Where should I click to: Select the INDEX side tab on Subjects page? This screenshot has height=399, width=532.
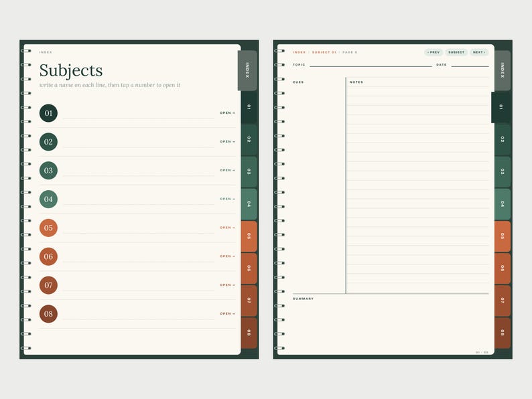247,70
